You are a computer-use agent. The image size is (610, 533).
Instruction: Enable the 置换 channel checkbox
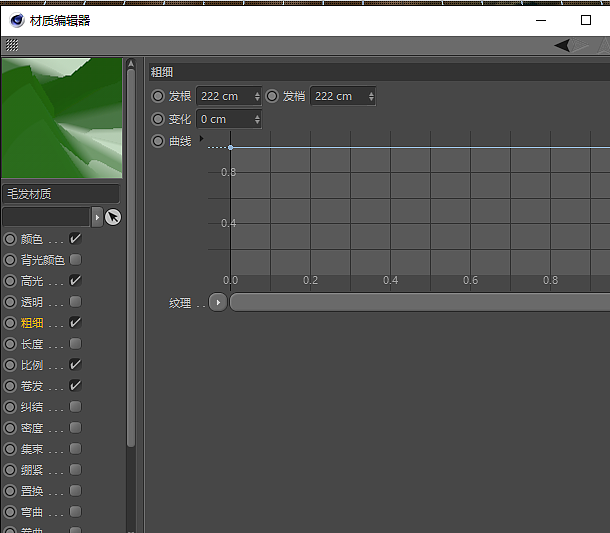click(75, 491)
